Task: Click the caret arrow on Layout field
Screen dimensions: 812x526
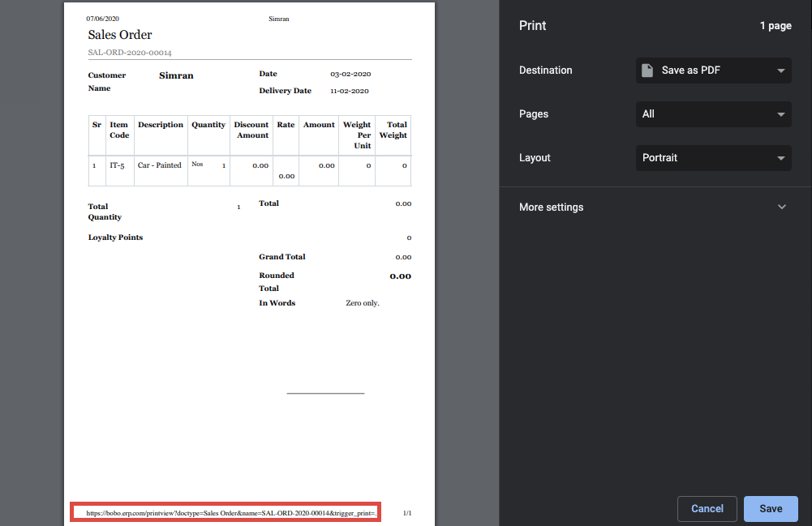Action: click(x=780, y=158)
